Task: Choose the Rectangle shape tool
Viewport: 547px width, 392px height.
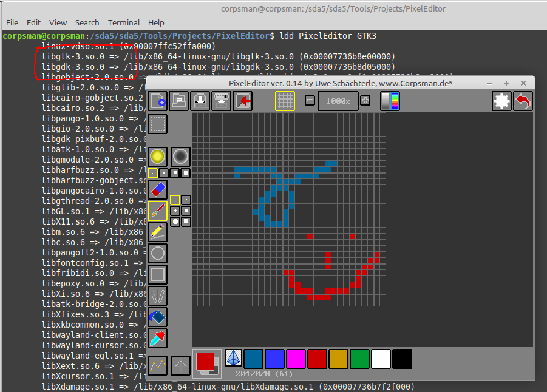Action: point(157,274)
